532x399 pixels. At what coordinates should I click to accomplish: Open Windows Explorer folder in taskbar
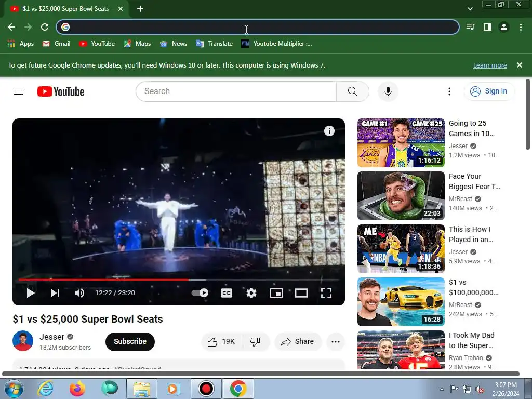(x=142, y=389)
